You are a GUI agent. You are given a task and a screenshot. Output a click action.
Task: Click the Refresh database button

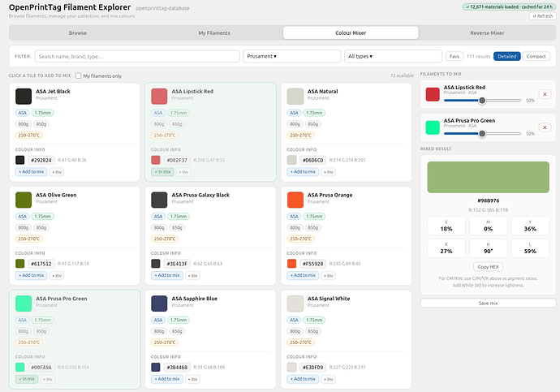point(542,16)
